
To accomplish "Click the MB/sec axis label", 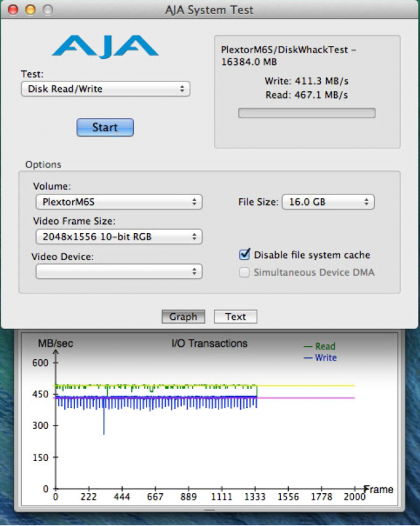I will 56,343.
